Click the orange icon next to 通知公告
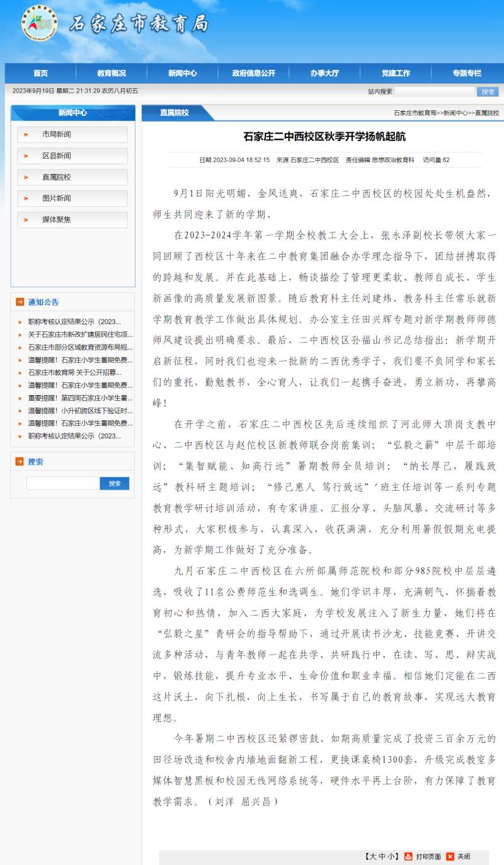This screenshot has height=865, width=504. [x=20, y=302]
